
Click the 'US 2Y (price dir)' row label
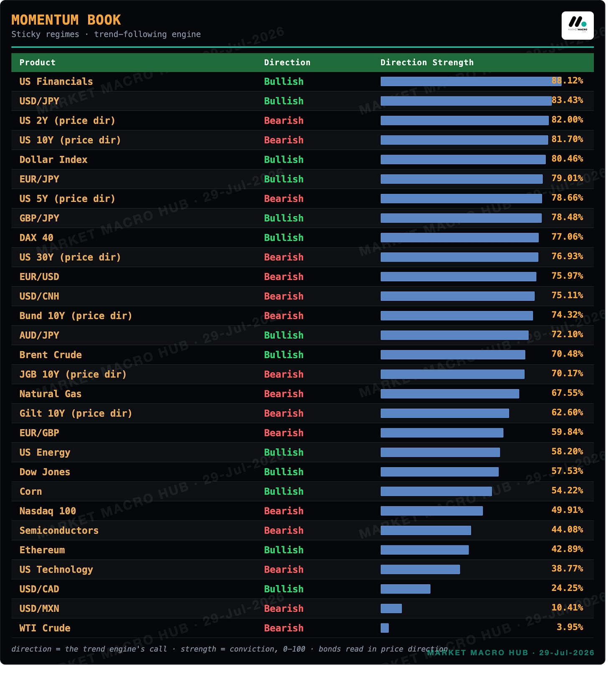[x=67, y=121]
